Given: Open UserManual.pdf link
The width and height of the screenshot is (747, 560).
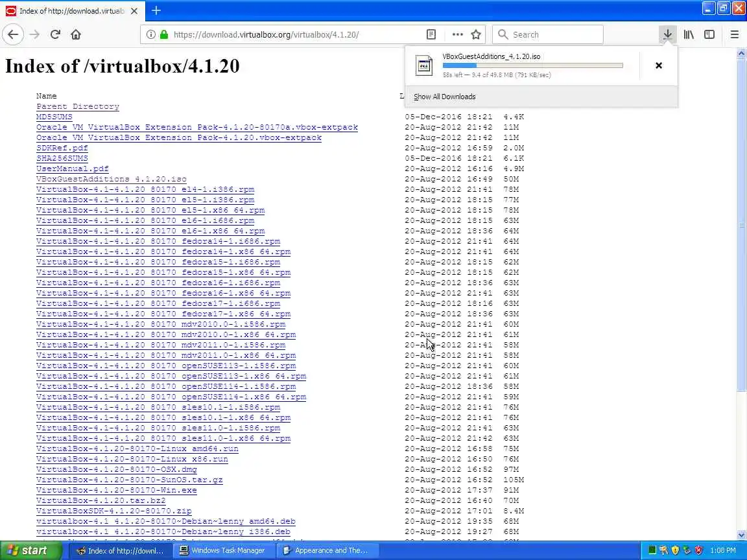Looking at the screenshot, I should point(73,169).
